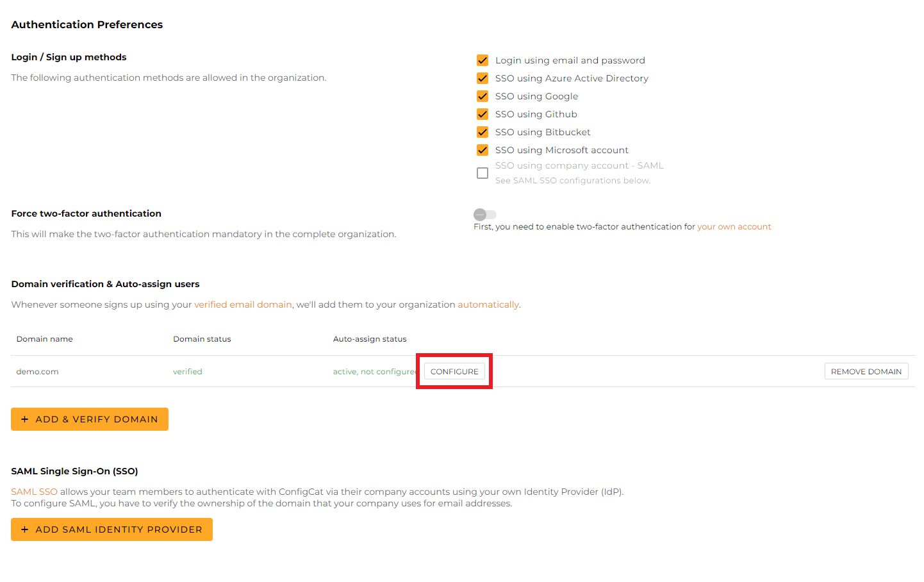
Task: Add and verify a new domain
Action: 90,419
